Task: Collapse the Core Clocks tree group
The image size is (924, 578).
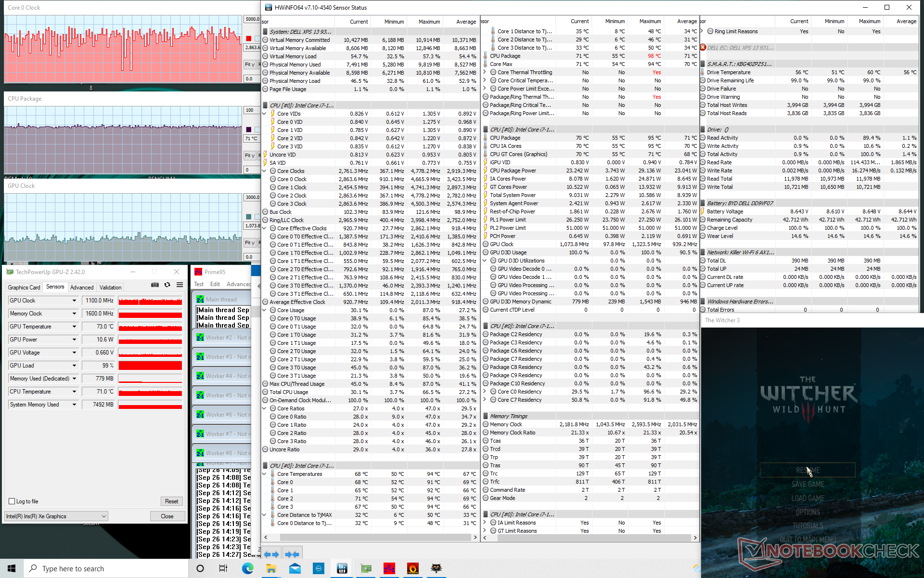Action: point(264,171)
